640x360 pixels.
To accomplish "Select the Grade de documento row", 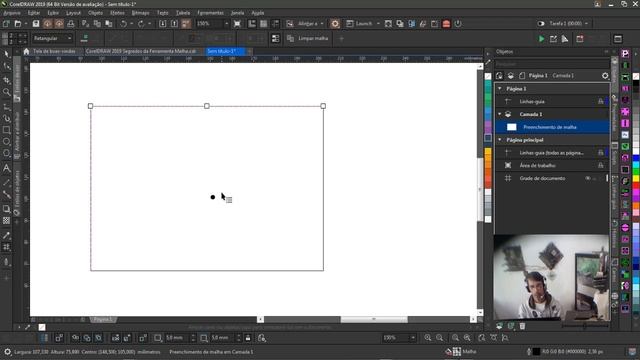I will pyautogui.click(x=553, y=178).
